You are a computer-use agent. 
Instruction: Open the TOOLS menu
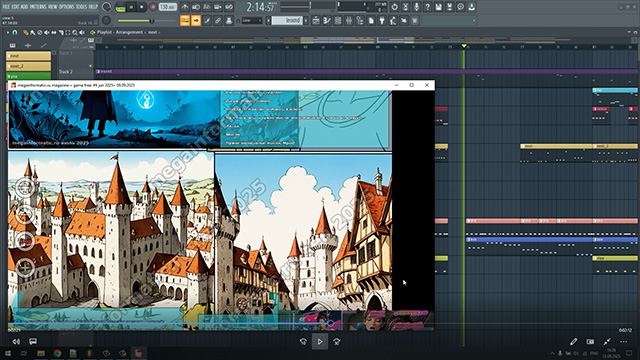pyautogui.click(x=82, y=7)
